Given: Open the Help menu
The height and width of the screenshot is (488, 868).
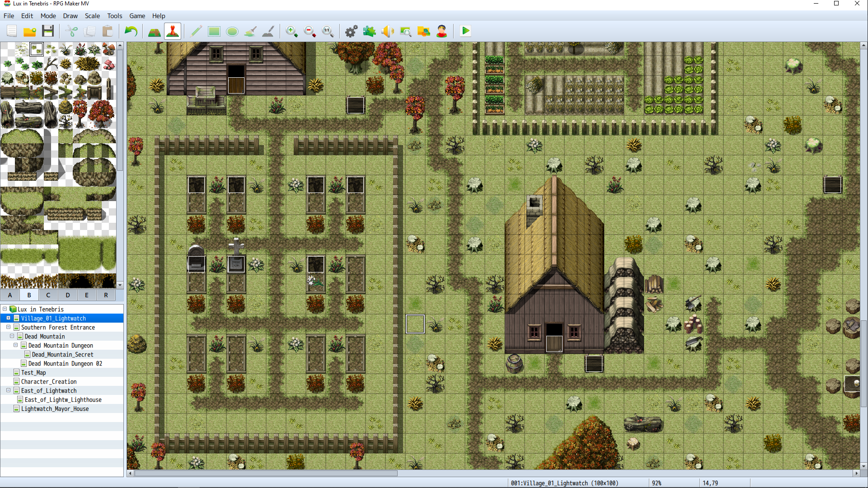Looking at the screenshot, I should (159, 16).
